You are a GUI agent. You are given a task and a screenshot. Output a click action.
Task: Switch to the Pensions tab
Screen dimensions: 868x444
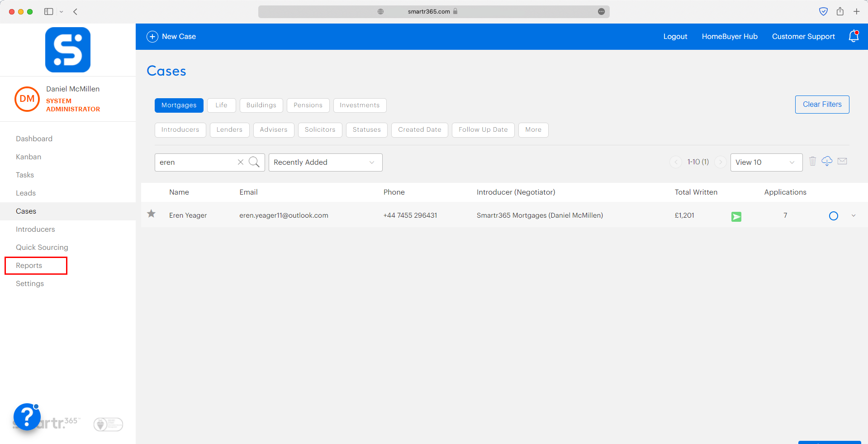click(x=308, y=105)
